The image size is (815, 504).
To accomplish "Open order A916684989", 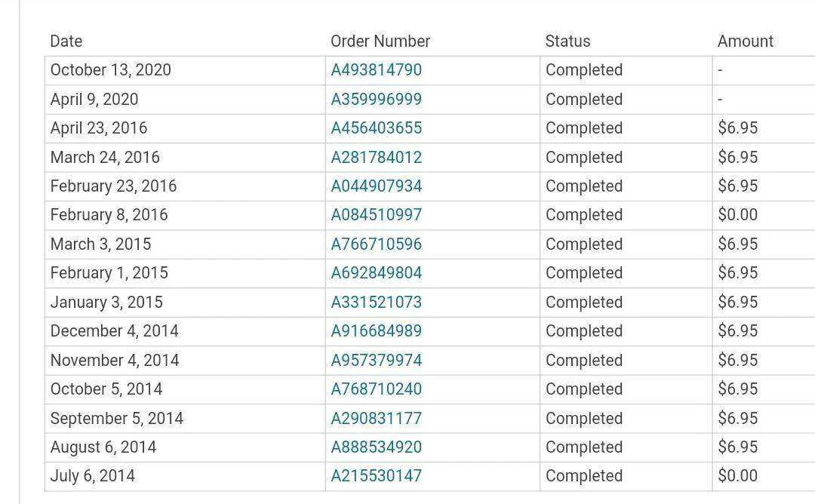I will (377, 331).
